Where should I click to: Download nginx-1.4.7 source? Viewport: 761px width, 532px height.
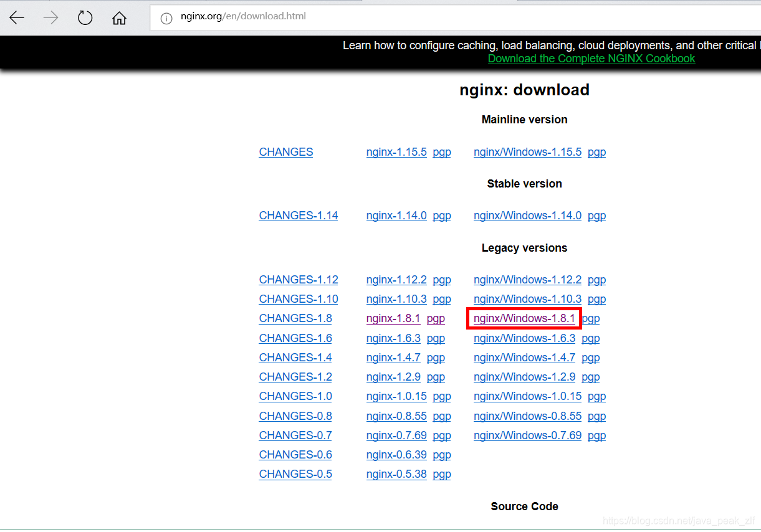coord(393,358)
